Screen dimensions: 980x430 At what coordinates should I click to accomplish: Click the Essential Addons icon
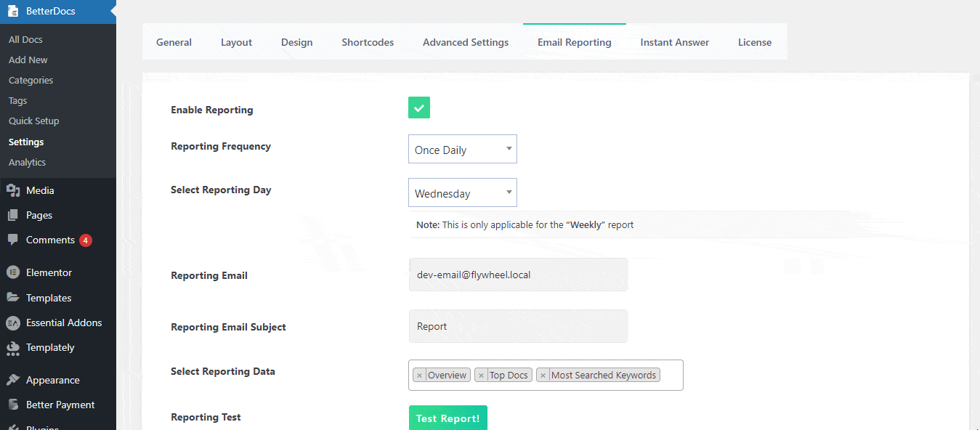click(12, 322)
